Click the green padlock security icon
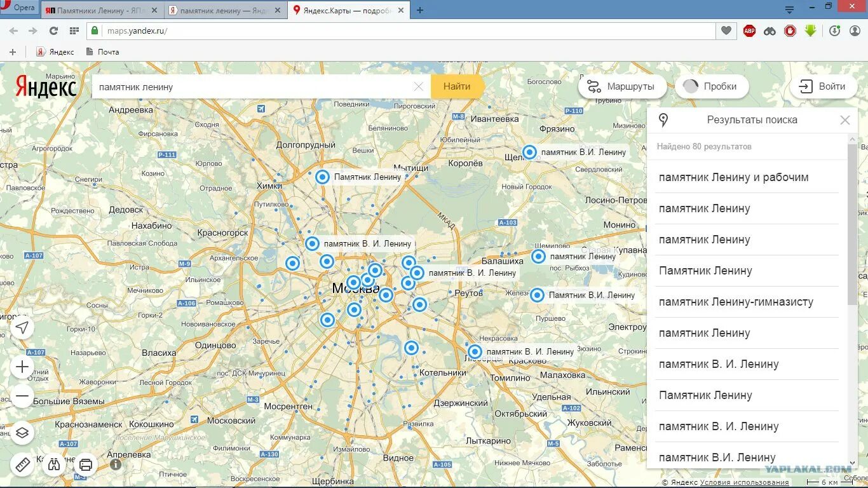 pos(95,30)
